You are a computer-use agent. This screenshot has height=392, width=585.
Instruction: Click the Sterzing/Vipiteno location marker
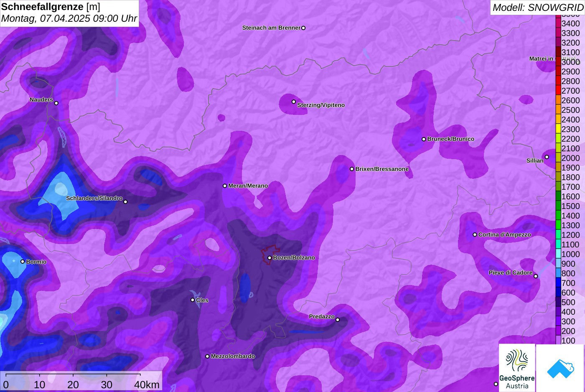294,102
